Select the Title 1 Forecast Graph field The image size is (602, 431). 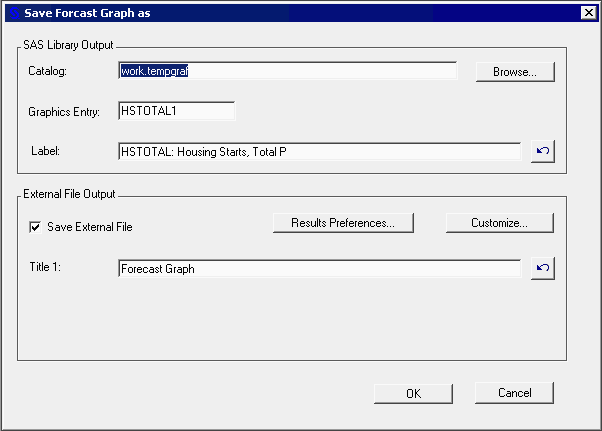tap(319, 269)
